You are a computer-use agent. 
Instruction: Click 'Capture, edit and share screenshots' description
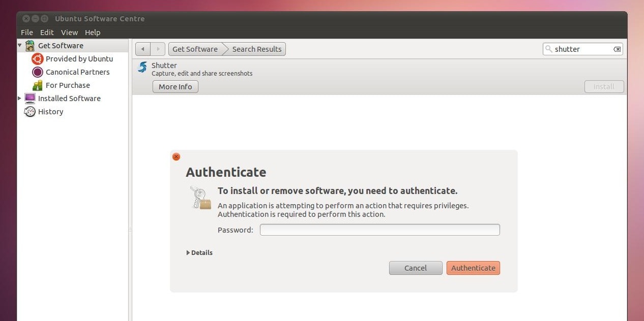pos(202,74)
